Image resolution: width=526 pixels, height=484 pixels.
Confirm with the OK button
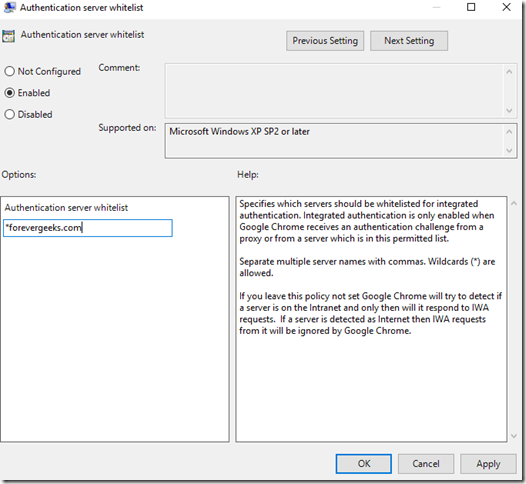(x=364, y=464)
